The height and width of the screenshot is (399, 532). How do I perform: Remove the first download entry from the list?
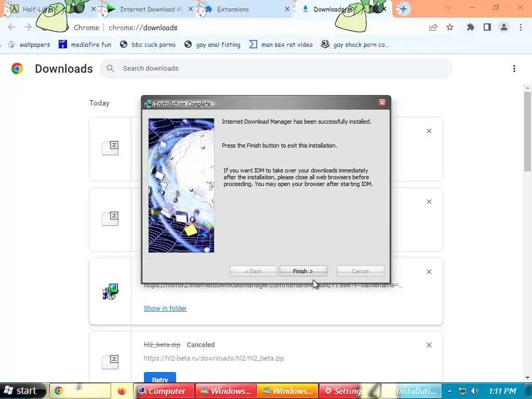429,131
